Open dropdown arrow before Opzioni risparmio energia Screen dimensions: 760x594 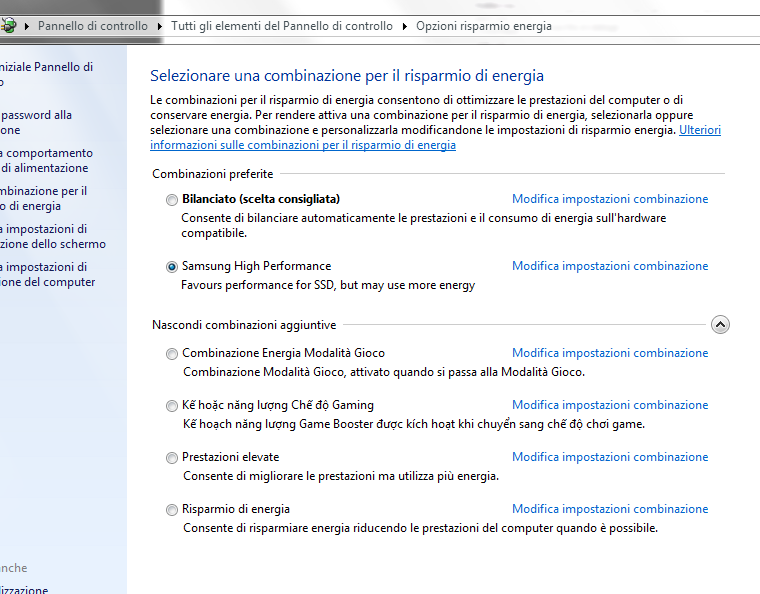coord(405,26)
